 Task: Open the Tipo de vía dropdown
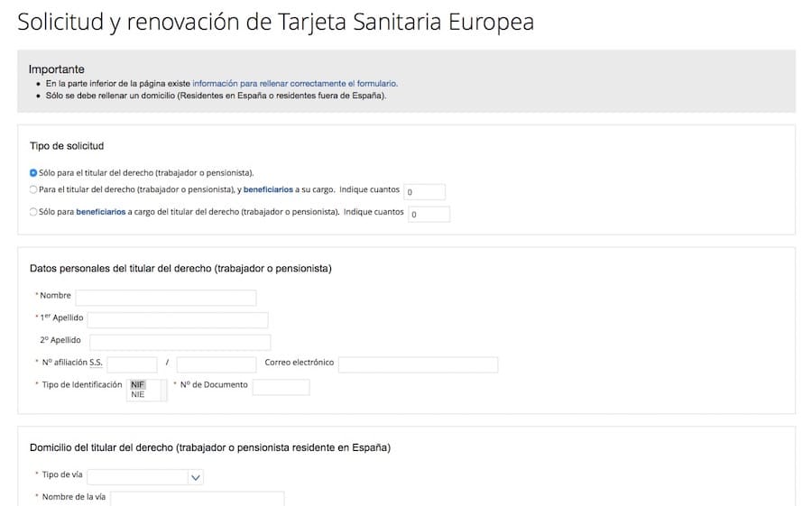tap(146, 477)
